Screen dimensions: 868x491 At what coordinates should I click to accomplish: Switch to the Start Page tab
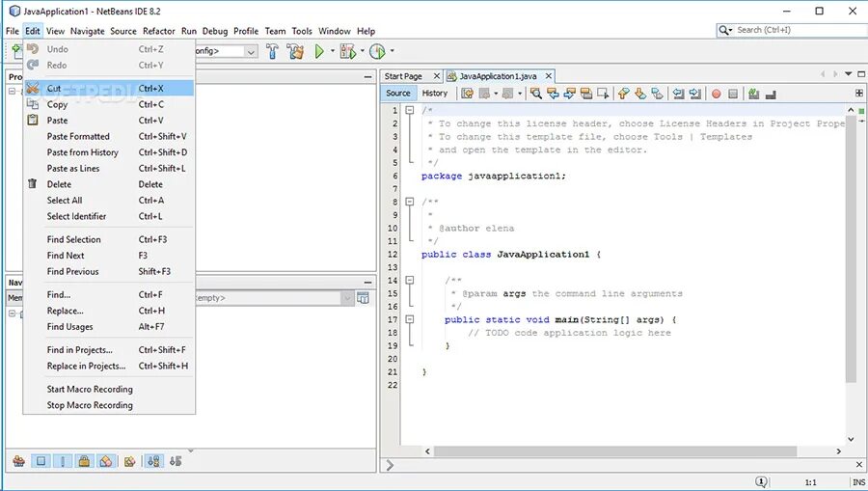coord(403,76)
